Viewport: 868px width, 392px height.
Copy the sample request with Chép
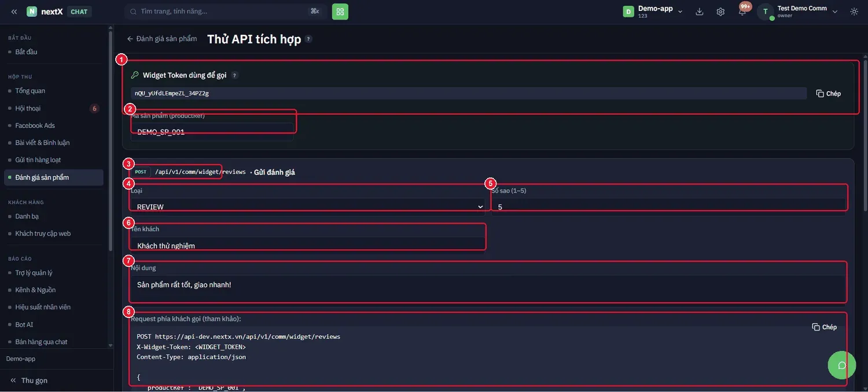coord(825,327)
